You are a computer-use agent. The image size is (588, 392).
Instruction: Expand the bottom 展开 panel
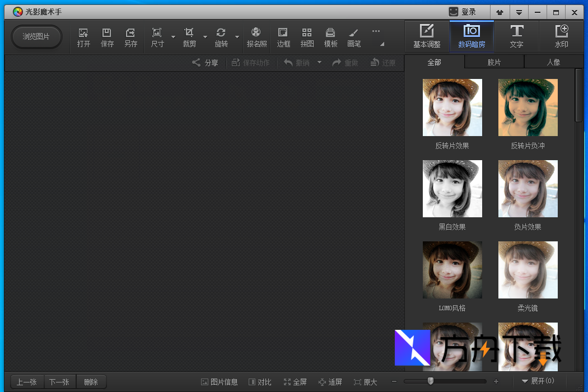point(538,381)
